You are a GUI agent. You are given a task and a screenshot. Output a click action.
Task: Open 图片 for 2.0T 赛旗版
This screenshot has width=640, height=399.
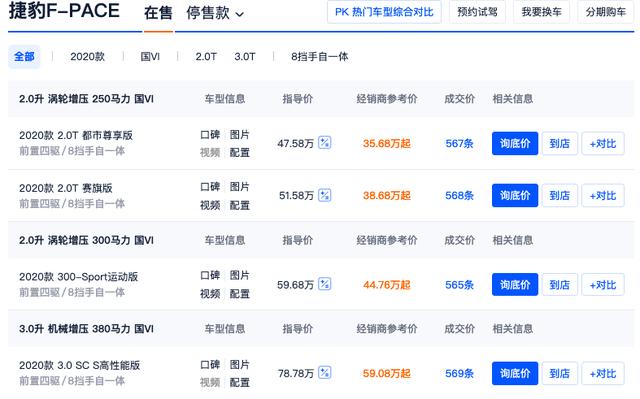240,186
